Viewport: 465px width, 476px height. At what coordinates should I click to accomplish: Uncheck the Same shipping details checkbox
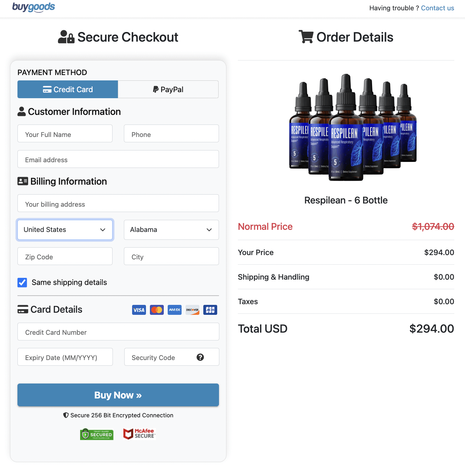pos(22,282)
